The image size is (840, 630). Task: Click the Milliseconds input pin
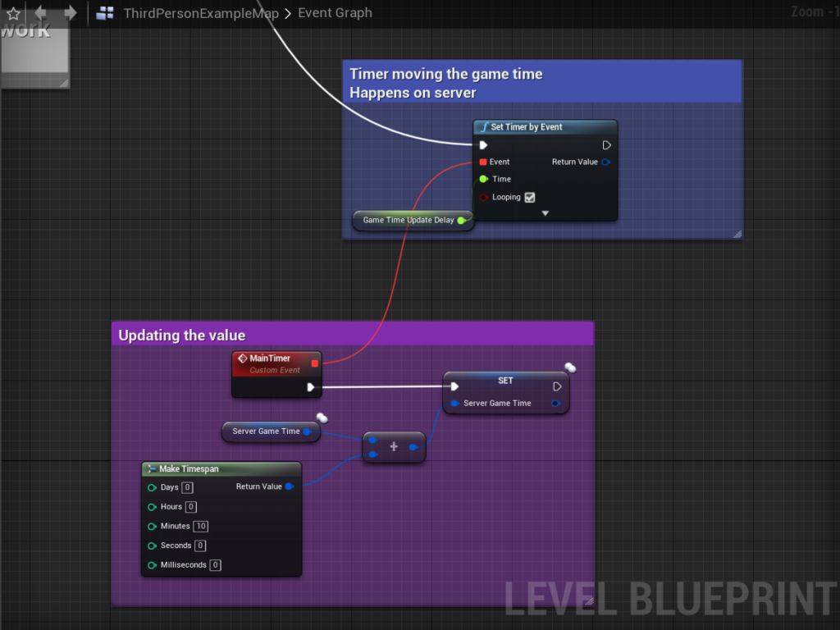[152, 564]
